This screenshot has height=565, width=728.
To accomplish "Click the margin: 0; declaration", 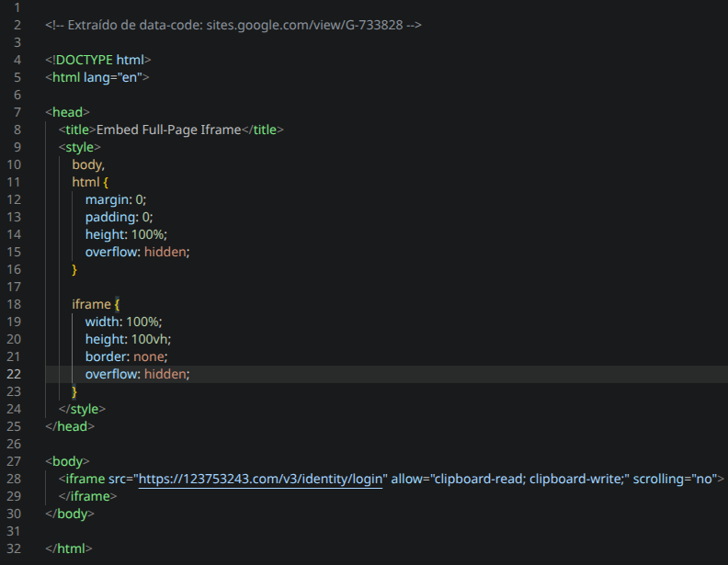I will pyautogui.click(x=116, y=199).
